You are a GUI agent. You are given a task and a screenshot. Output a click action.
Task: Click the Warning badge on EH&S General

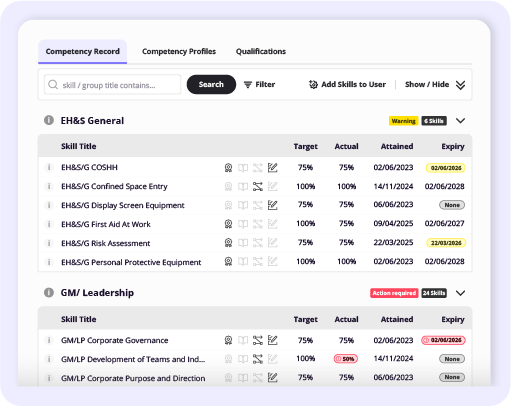point(403,121)
